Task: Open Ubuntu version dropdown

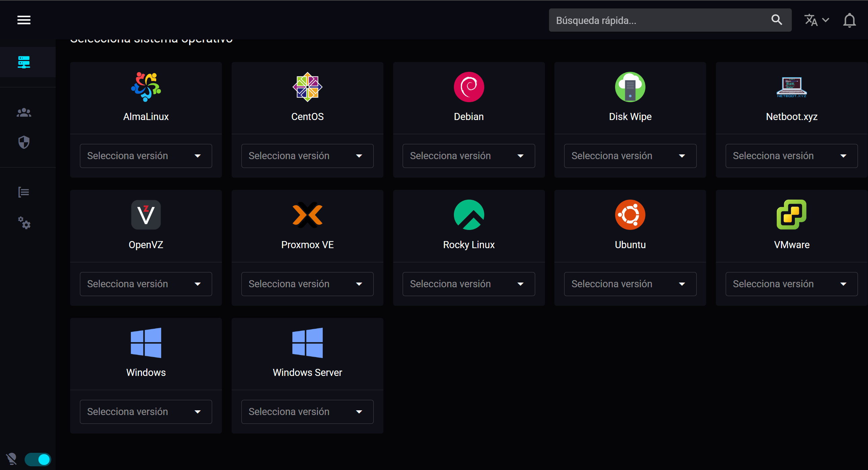Action: [x=630, y=284]
